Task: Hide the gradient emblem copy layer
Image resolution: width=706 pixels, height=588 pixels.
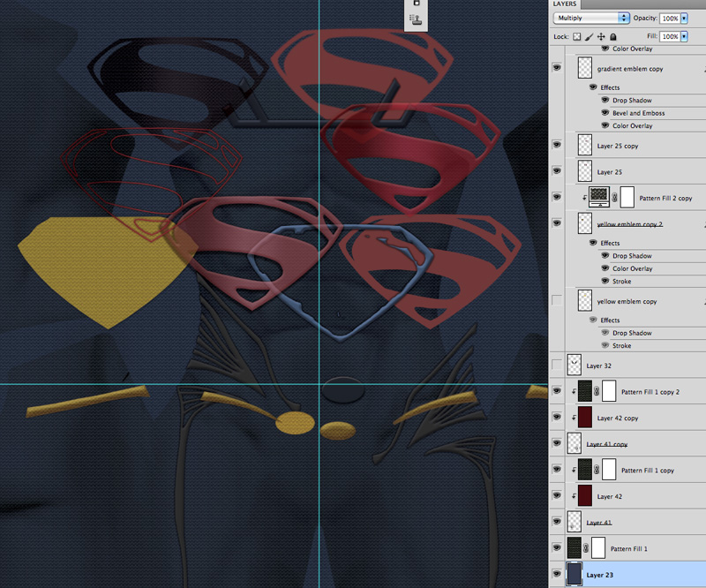Action: point(557,68)
